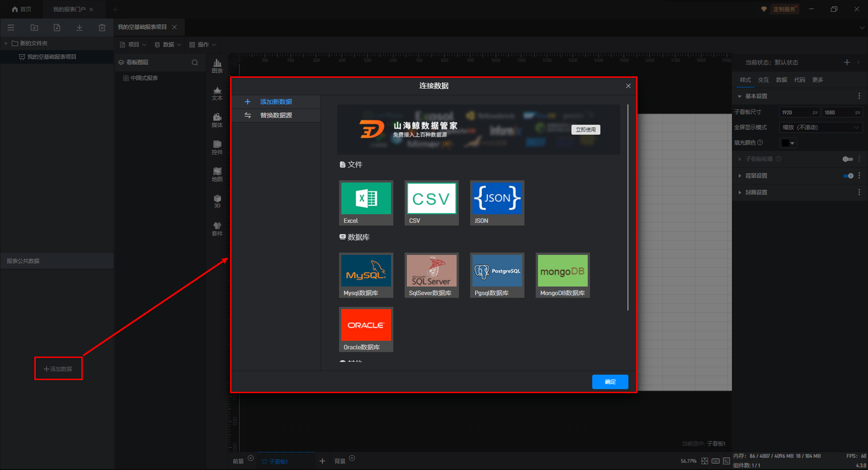Open the 填充颜色 color picker swatch

[788, 143]
